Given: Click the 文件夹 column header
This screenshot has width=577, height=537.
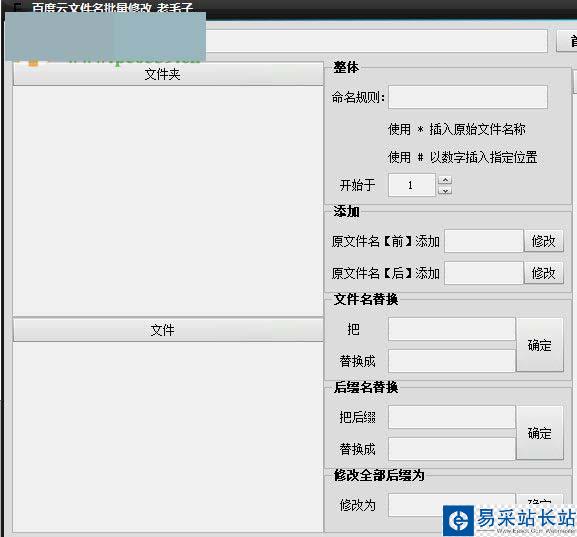Looking at the screenshot, I should (168, 74).
